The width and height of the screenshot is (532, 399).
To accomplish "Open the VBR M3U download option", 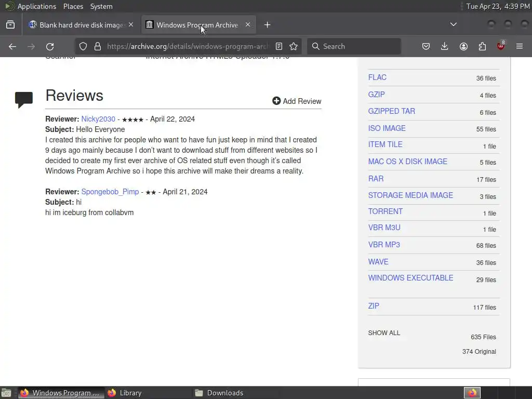I will [384, 228].
